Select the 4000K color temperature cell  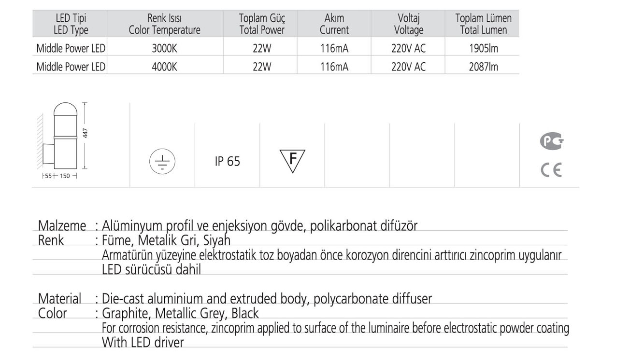[x=164, y=67]
